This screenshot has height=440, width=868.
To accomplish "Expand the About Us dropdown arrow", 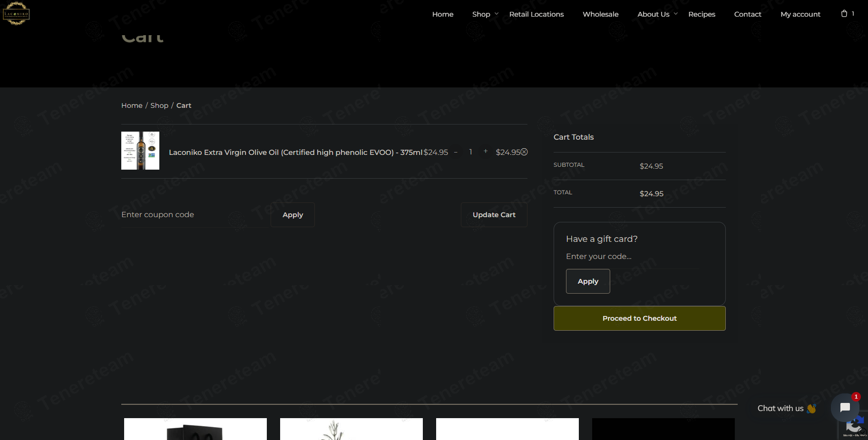I will click(x=676, y=14).
